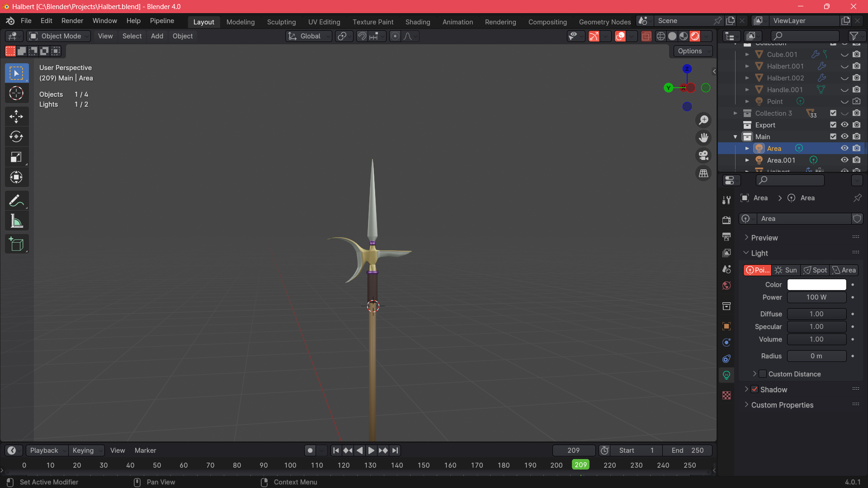Activate the Rotate tool

[16, 137]
